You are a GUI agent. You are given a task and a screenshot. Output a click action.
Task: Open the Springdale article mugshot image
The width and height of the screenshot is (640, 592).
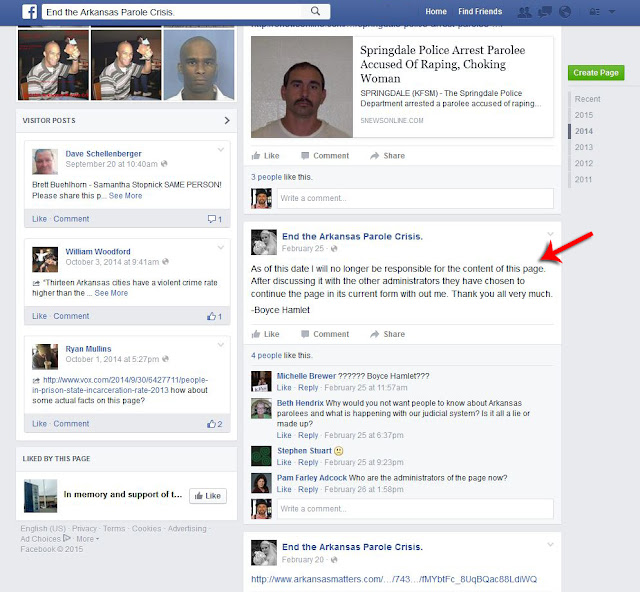click(x=302, y=87)
